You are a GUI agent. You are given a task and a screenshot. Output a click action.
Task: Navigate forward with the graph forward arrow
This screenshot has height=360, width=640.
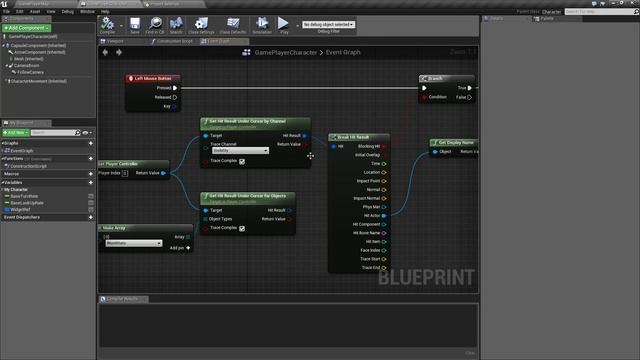click(x=119, y=52)
